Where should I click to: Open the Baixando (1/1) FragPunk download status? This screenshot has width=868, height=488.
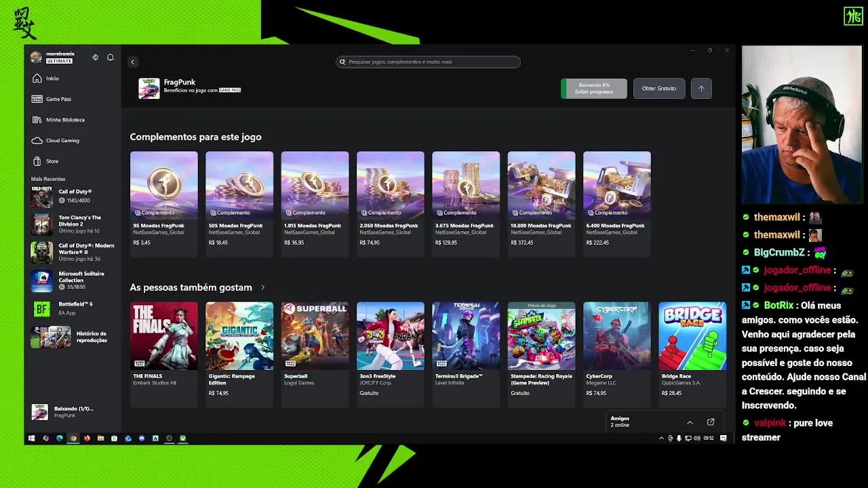[73, 411]
